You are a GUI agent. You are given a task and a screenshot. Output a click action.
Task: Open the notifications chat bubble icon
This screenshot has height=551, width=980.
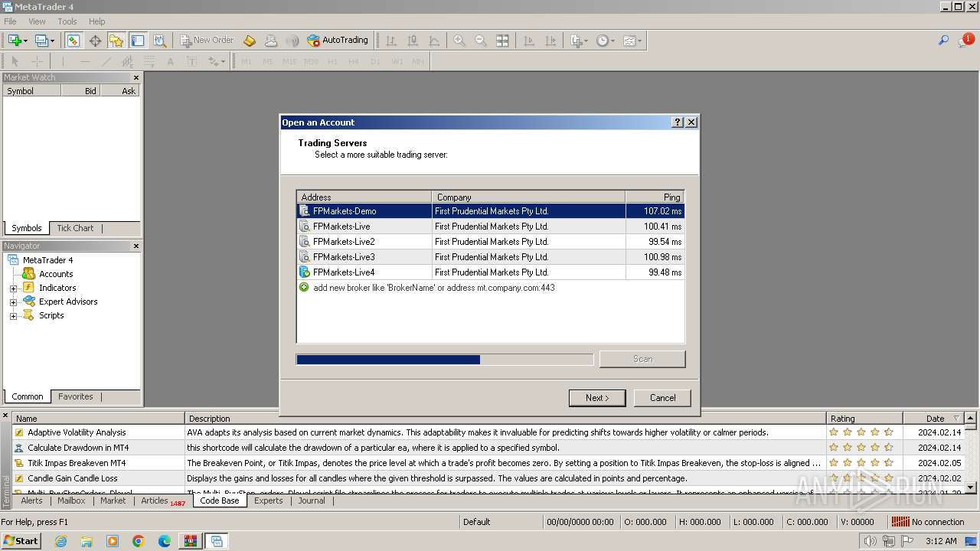965,41
